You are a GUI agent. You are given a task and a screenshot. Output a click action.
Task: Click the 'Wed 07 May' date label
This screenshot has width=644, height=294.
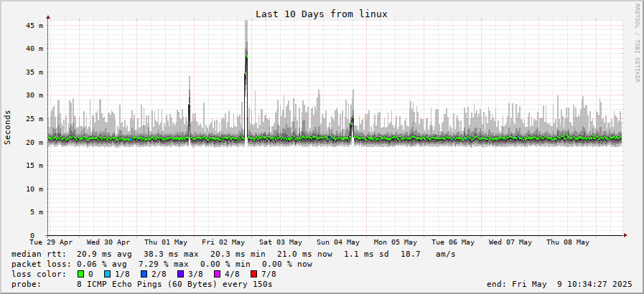[x=510, y=242]
